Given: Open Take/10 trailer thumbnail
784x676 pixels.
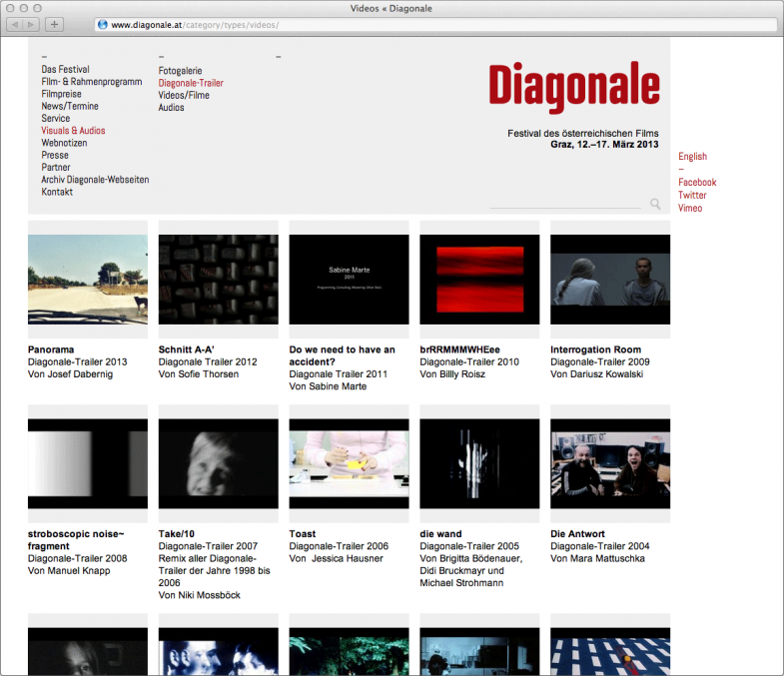Looking at the screenshot, I should pos(218,463).
